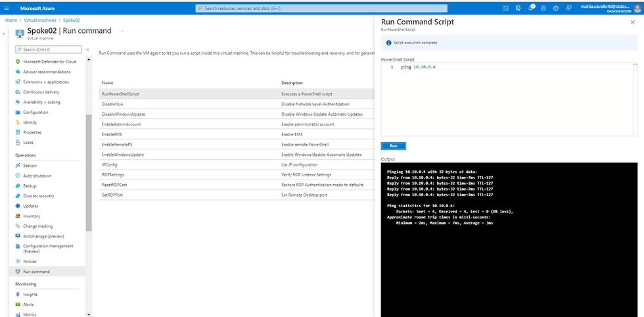Select the Backup cloud icon
644x317 pixels.
(x=18, y=186)
